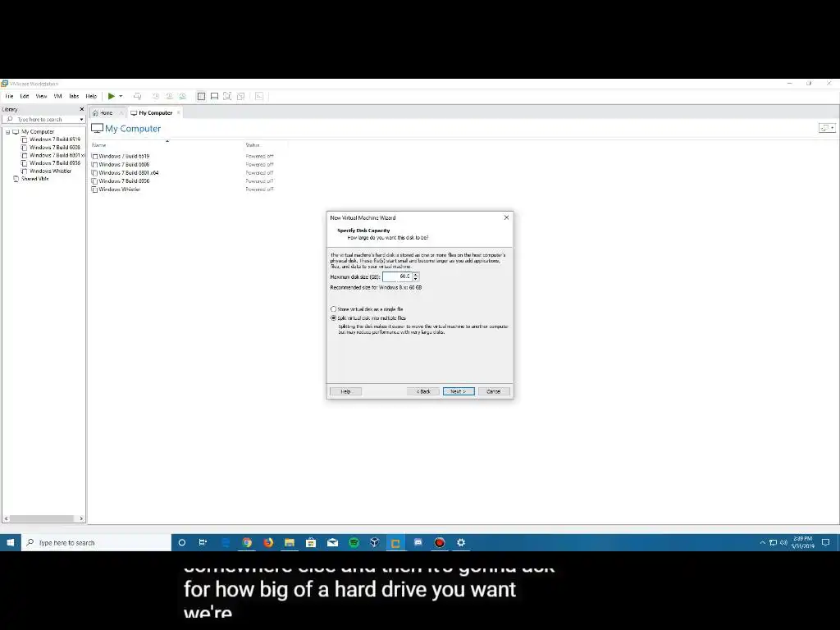840x630 pixels.
Task: Click the Maximum disk size input field
Action: pyautogui.click(x=396, y=277)
